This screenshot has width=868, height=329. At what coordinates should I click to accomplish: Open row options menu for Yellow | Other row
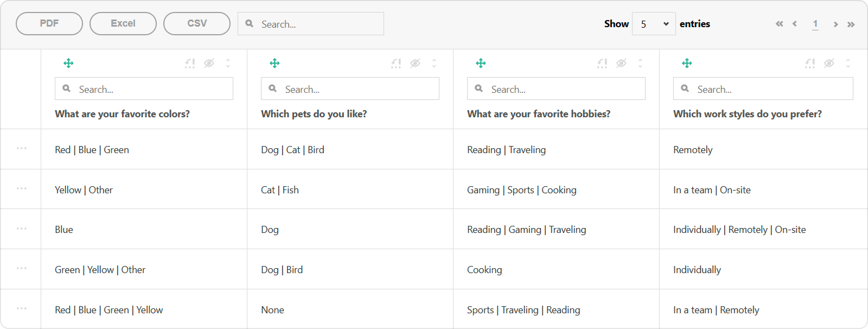tap(22, 188)
